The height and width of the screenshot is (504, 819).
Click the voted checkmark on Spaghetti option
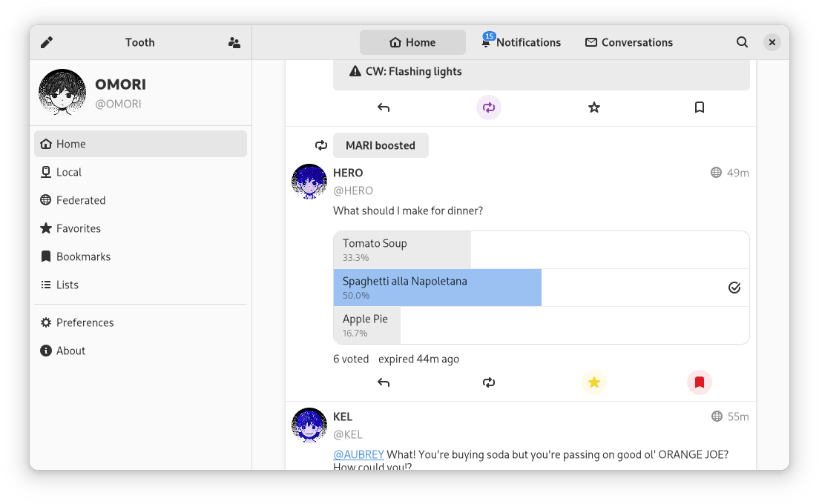[734, 288]
